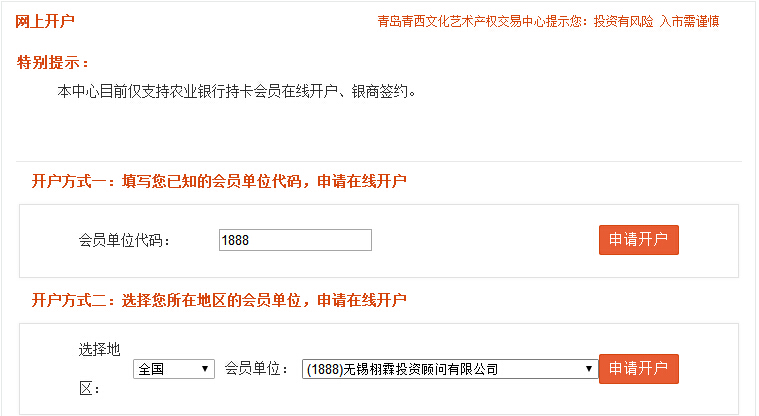The width and height of the screenshot is (759, 416).
Task: Click the 青岛青西文化艺术产权交易中心提示您 text
Action: 483,21
